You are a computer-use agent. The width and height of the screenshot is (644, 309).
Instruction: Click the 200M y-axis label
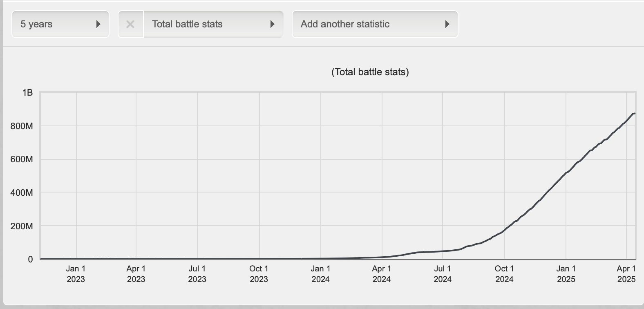coord(22,226)
